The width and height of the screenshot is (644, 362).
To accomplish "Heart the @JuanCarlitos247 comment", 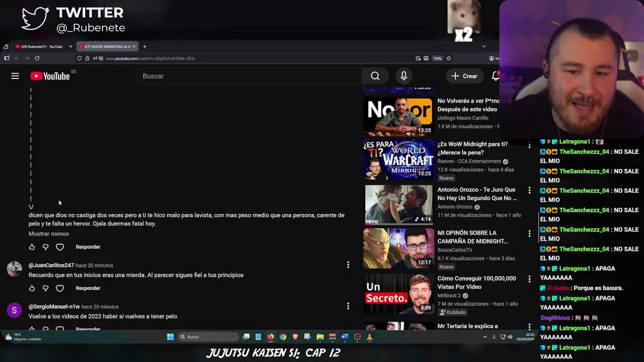I will pyautogui.click(x=60, y=288).
